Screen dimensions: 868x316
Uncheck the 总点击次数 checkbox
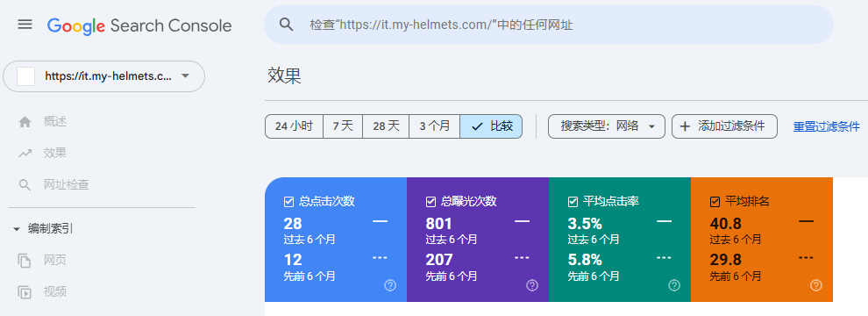click(288, 202)
